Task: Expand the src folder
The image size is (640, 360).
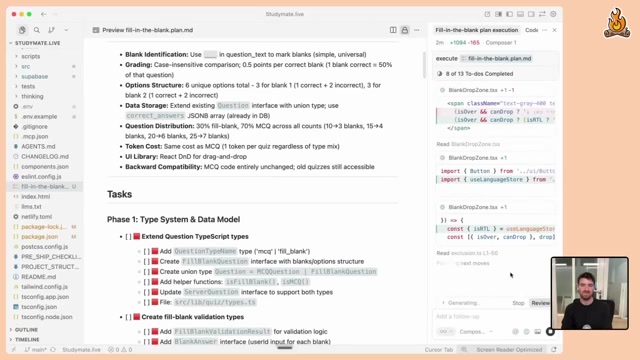Action: point(26,66)
